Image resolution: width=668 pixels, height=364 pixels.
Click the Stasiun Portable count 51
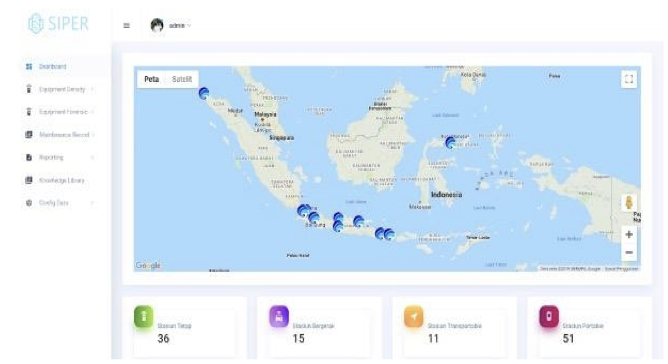568,338
